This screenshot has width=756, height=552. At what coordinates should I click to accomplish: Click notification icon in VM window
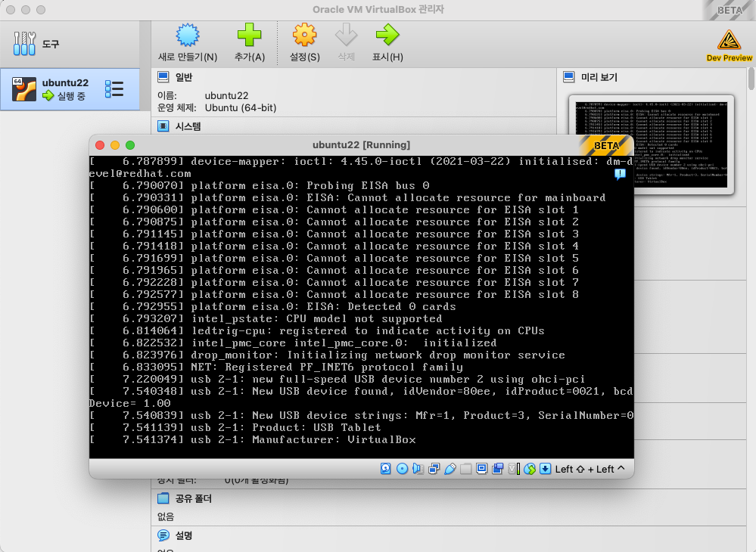coord(620,174)
